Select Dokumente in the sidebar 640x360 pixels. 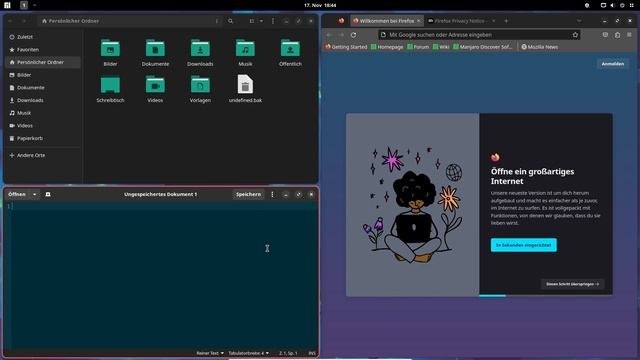click(x=42, y=87)
